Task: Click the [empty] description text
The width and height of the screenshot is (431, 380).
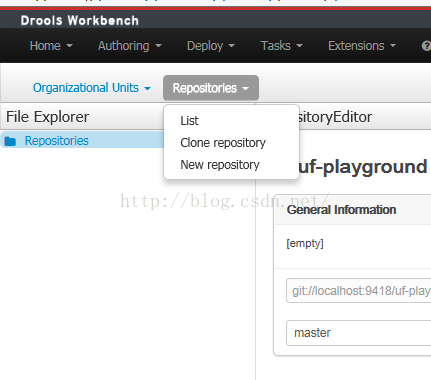Action: click(x=305, y=243)
